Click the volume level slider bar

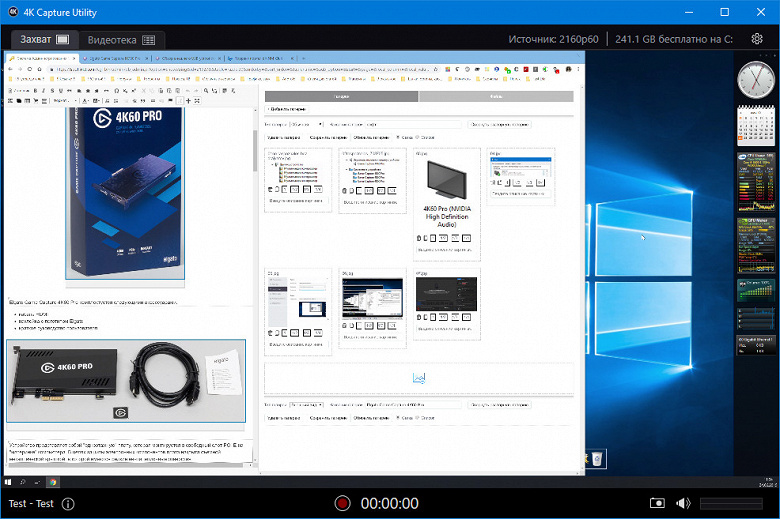pos(732,503)
